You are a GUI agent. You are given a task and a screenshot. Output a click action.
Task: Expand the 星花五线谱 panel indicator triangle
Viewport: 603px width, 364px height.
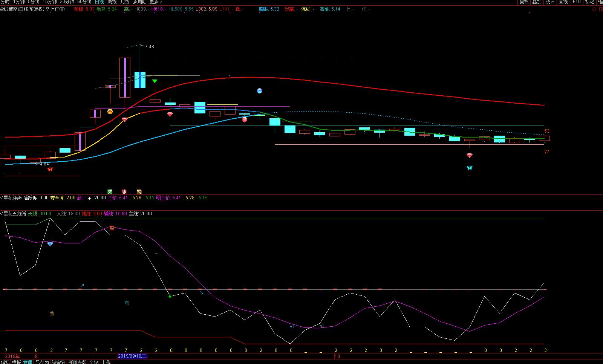click(2, 214)
